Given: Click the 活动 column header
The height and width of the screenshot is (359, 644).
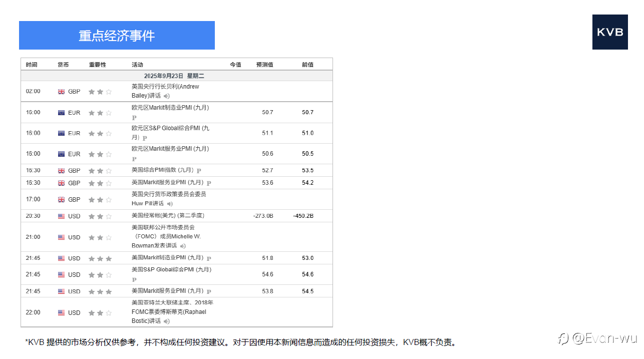Looking at the screenshot, I should (137, 65).
